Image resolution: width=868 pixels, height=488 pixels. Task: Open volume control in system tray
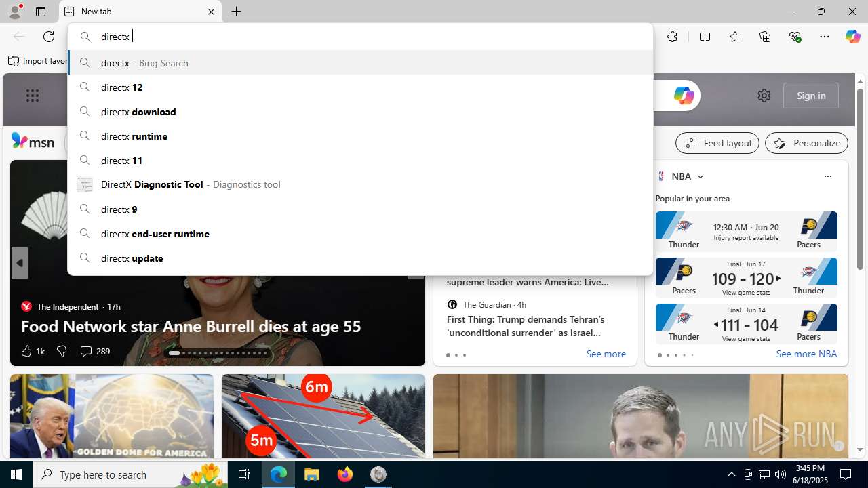pyautogui.click(x=781, y=474)
